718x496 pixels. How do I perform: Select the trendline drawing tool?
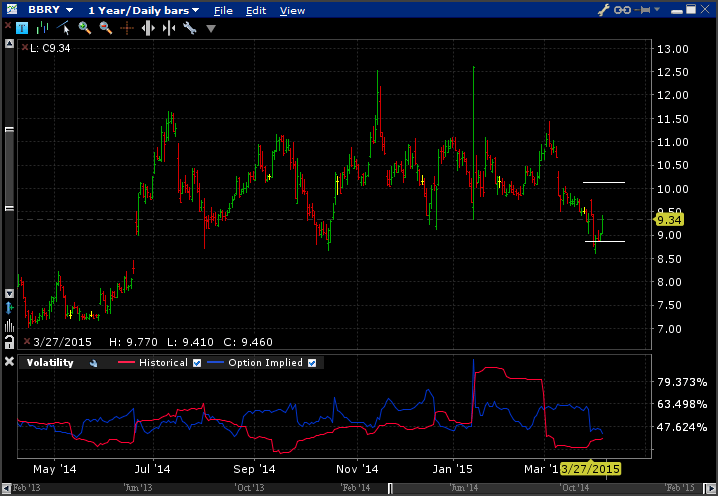(63, 28)
